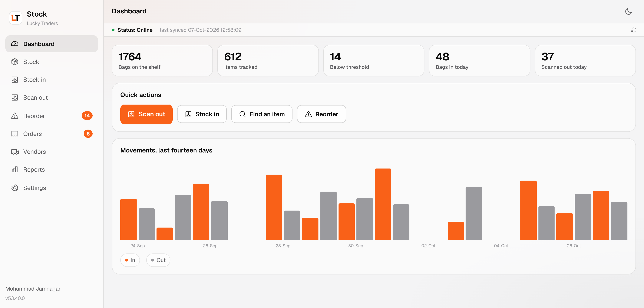Image resolution: width=644 pixels, height=308 pixels.
Task: Open the Items tracked card
Action: (x=268, y=60)
